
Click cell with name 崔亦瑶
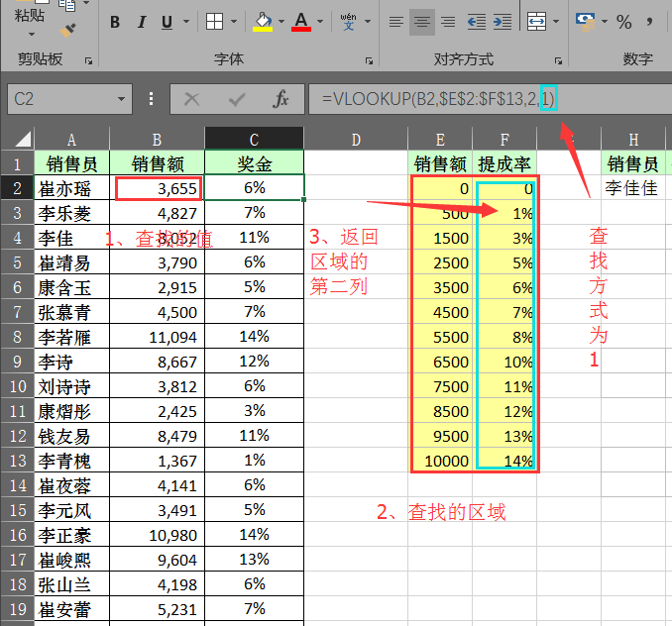point(72,188)
